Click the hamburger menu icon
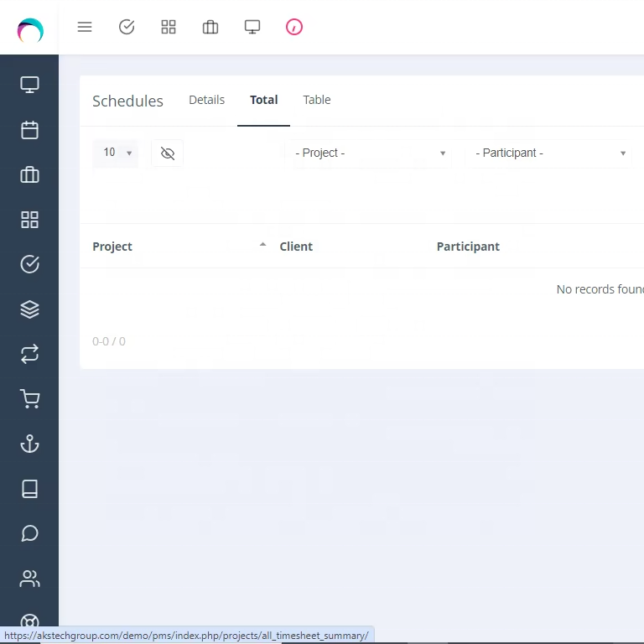 click(x=85, y=27)
